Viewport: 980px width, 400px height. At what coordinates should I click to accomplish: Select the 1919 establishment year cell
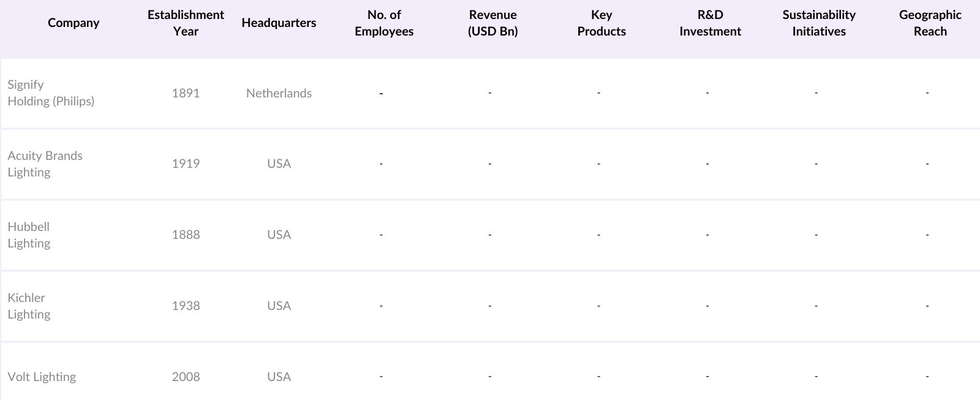coord(186,164)
